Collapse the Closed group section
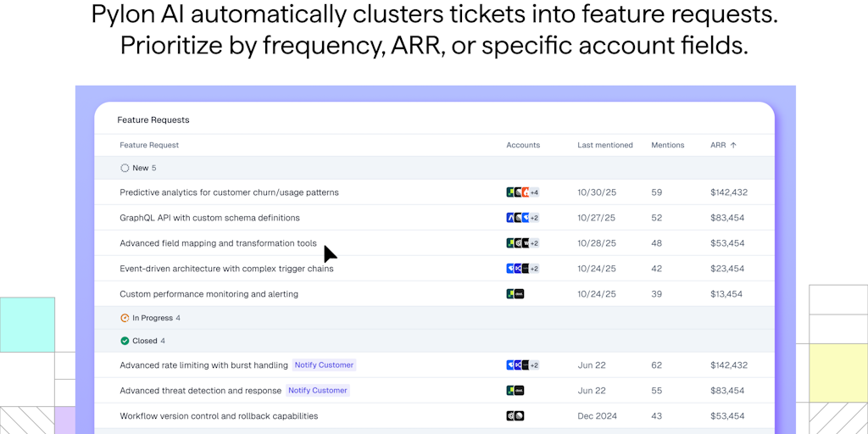This screenshot has width=868, height=434. tap(144, 341)
